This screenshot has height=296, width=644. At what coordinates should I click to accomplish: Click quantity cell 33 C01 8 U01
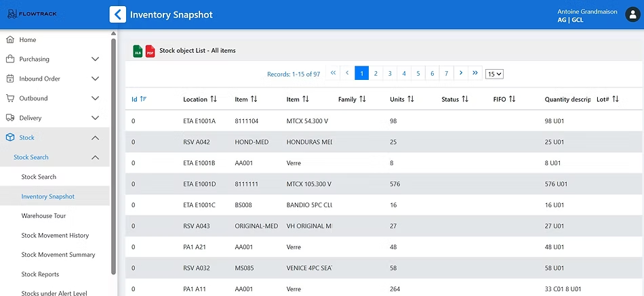pos(563,289)
